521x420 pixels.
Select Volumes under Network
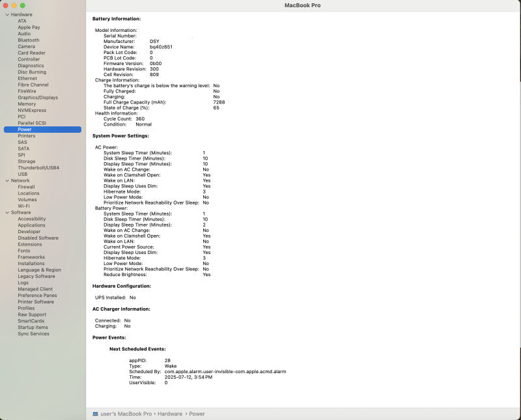(27, 200)
